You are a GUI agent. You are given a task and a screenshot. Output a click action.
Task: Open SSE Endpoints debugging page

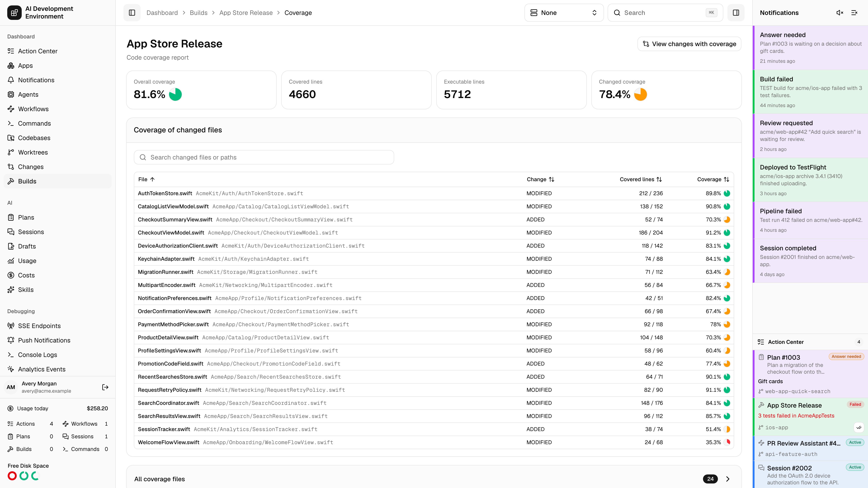pos(58,326)
